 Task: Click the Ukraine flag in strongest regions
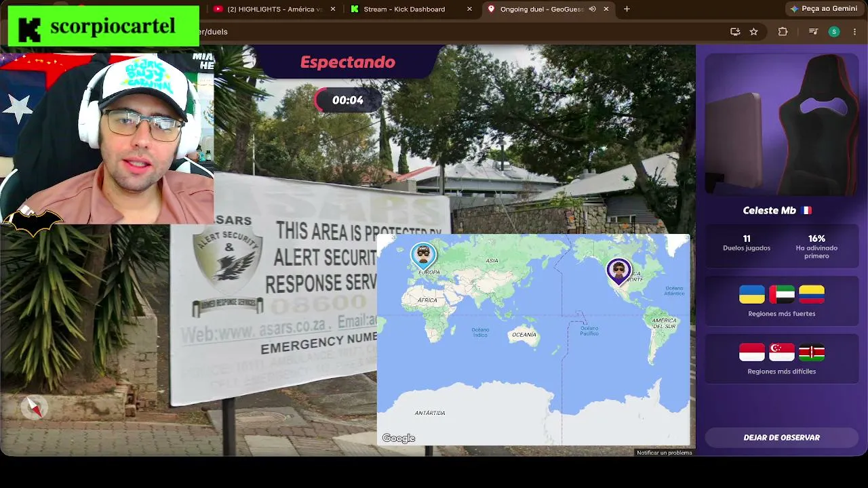(752, 294)
